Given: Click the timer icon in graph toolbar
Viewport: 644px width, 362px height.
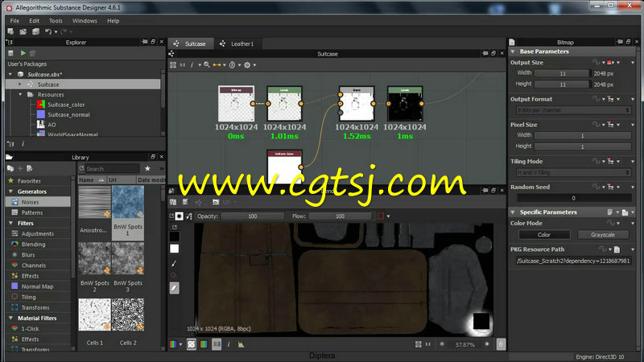Looking at the screenshot, I should (x=232, y=65).
